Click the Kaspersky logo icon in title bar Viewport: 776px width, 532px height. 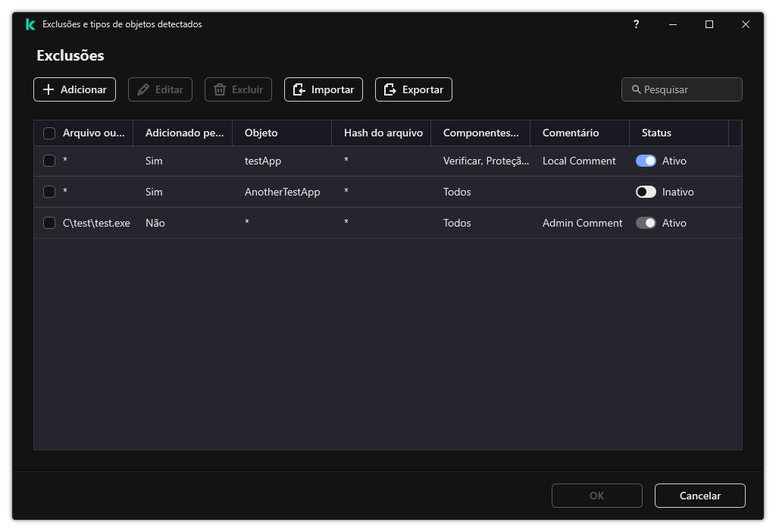pos(30,24)
